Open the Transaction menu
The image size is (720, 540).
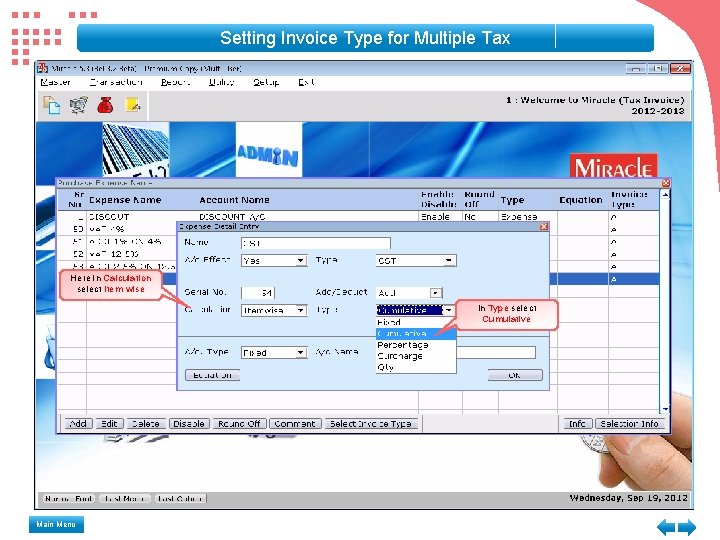(116, 82)
